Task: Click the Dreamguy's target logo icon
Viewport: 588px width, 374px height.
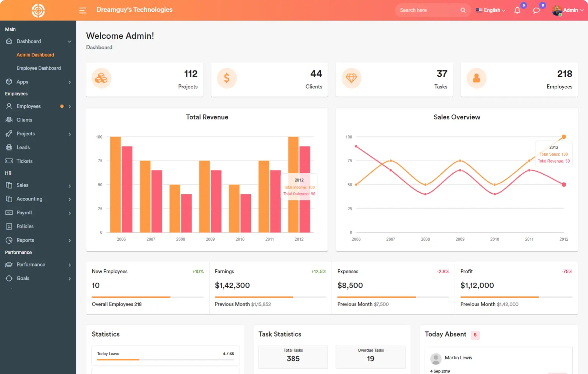Action: [38, 10]
